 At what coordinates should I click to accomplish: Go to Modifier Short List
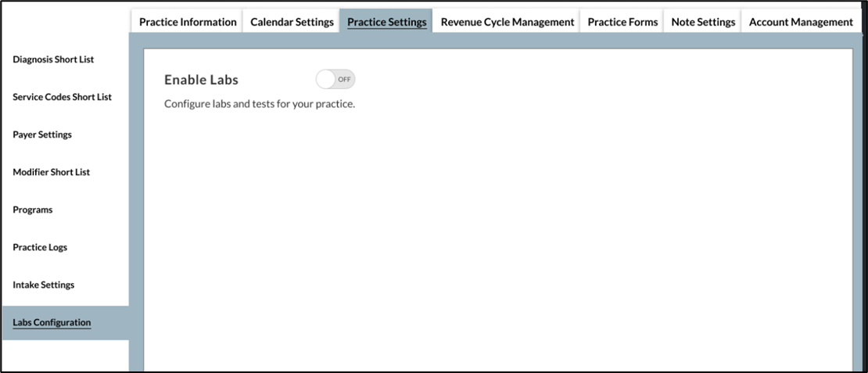tap(52, 172)
